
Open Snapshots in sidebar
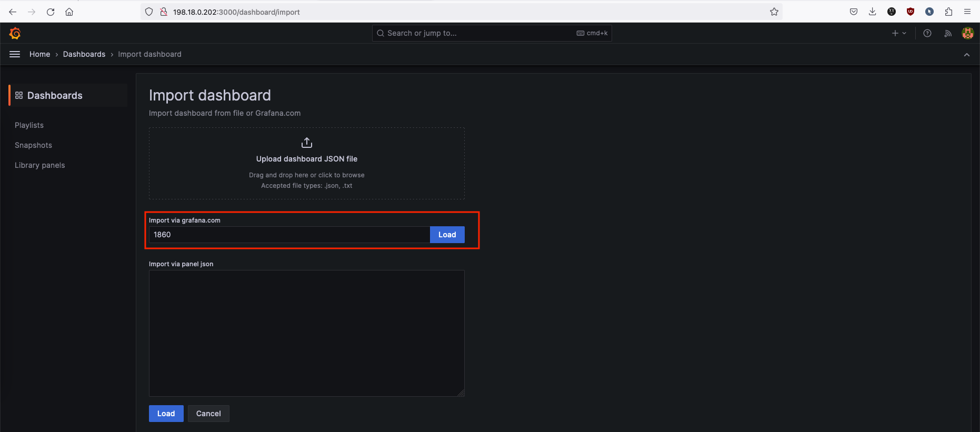pyautogui.click(x=33, y=145)
